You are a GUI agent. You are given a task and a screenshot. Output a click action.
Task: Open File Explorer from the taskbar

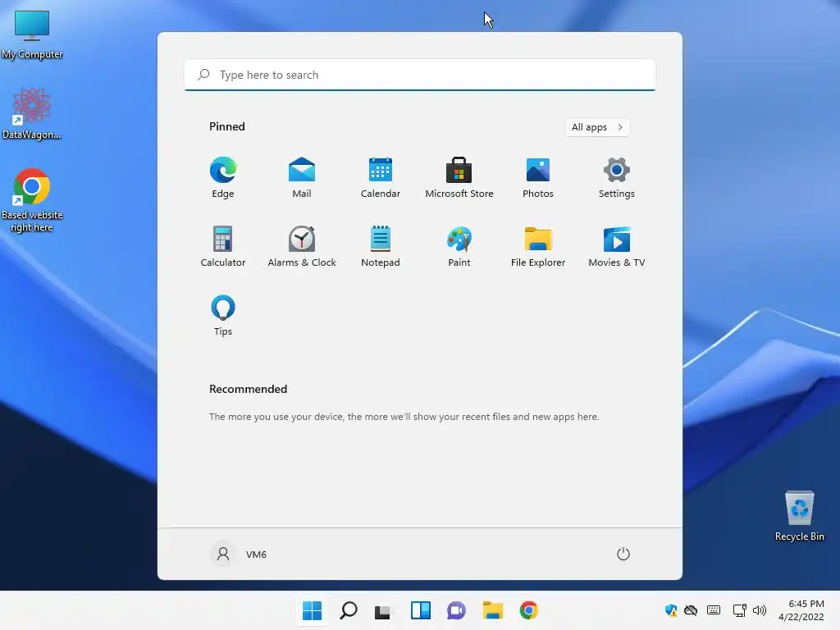tap(492, 610)
